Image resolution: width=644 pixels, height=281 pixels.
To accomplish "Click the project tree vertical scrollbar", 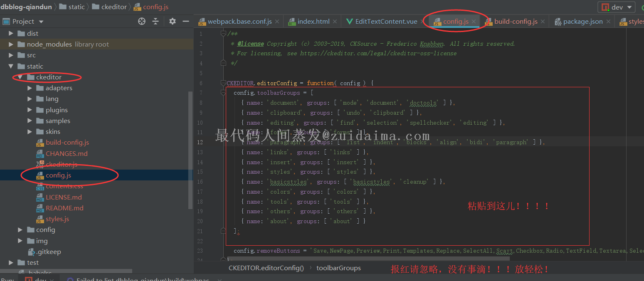I will (191, 150).
